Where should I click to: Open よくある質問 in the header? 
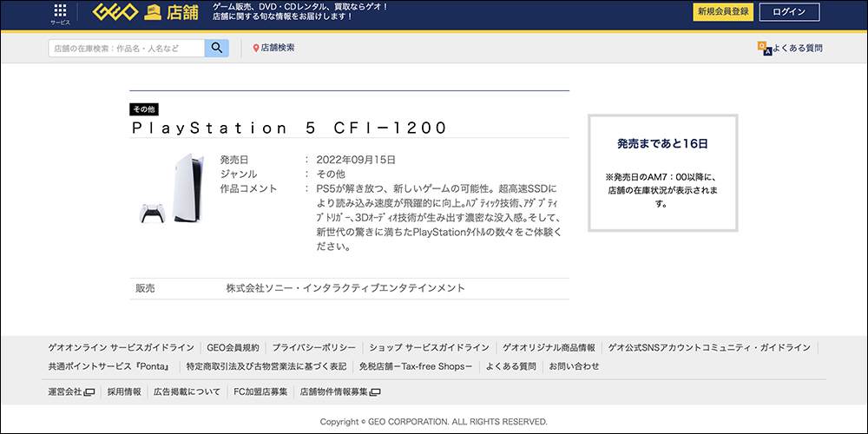[797, 49]
